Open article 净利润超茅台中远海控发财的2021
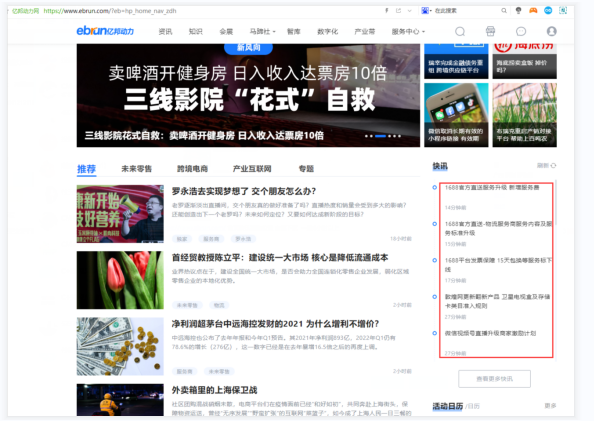The image size is (594, 421). [x=275, y=324]
